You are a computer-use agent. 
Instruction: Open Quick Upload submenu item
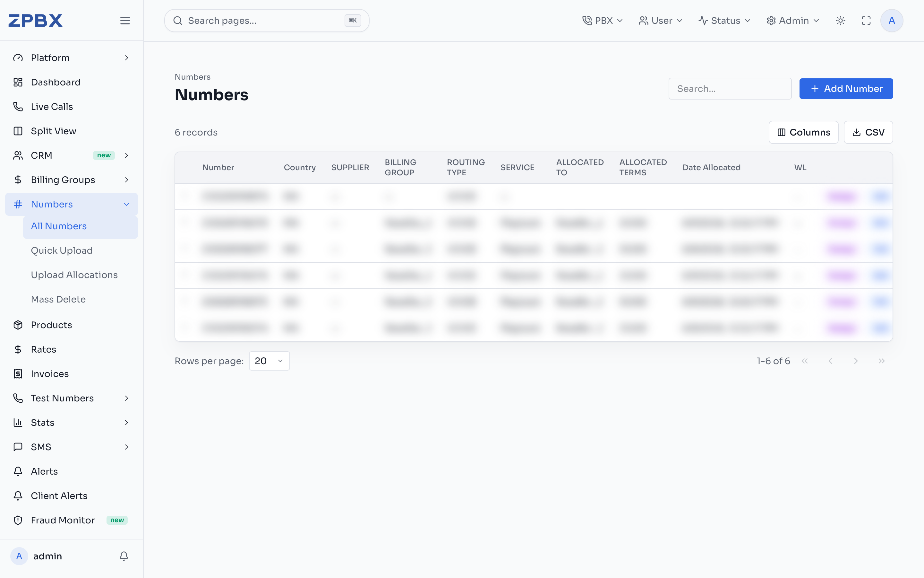[x=80, y=251]
